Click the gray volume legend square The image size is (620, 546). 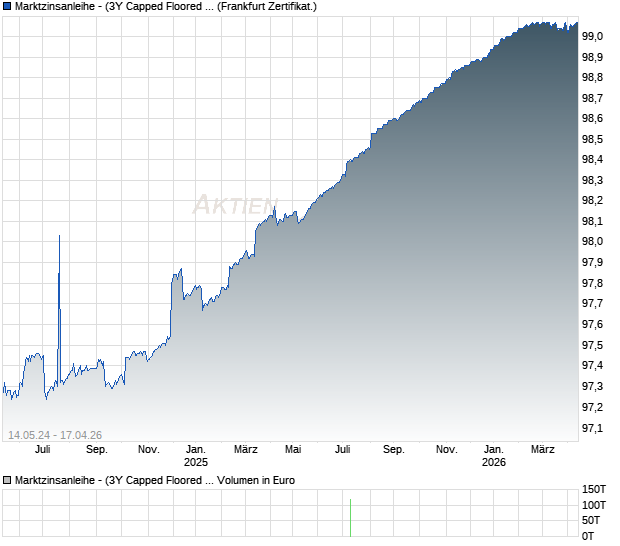[8, 480]
